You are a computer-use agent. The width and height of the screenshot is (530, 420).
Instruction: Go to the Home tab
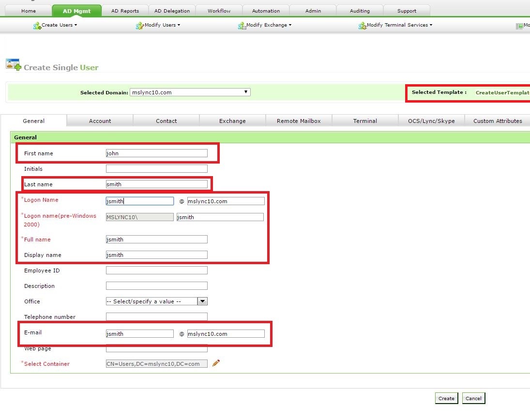[x=29, y=11]
